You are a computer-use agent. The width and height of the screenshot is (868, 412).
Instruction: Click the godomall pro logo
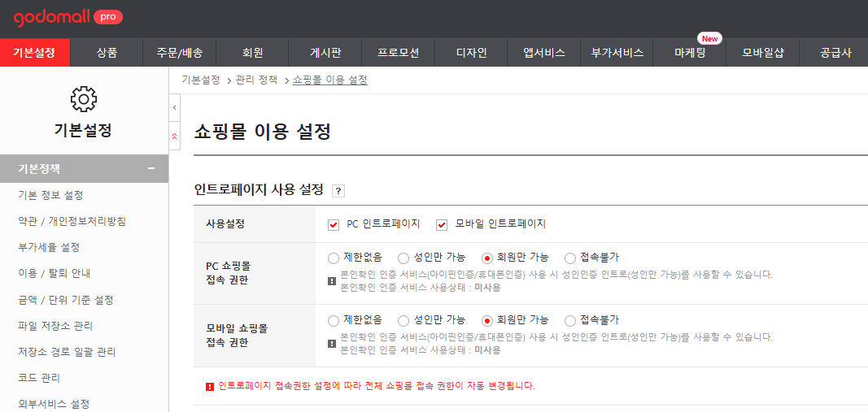point(68,18)
